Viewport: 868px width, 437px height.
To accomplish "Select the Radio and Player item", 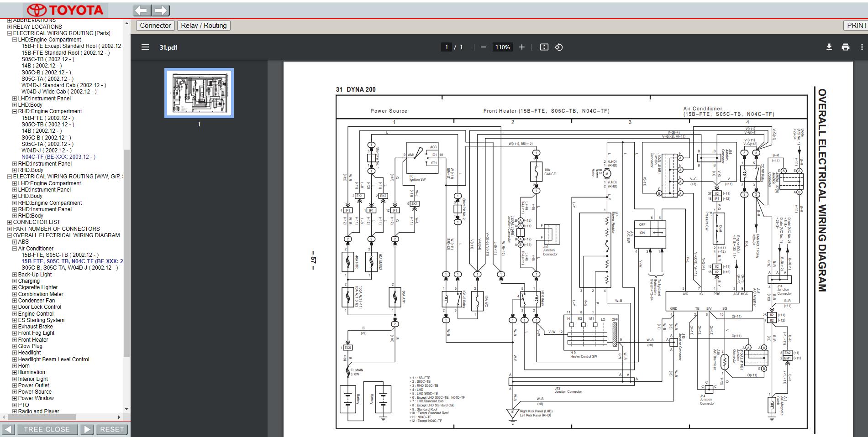I will coord(38,411).
